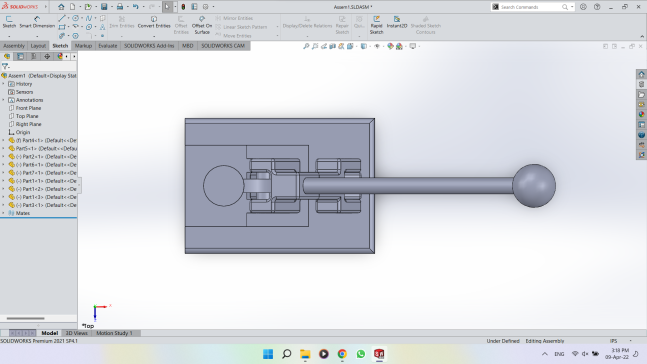The width and height of the screenshot is (647, 364).
Task: Open the DisplayManager color ball tab
Action: point(60,56)
